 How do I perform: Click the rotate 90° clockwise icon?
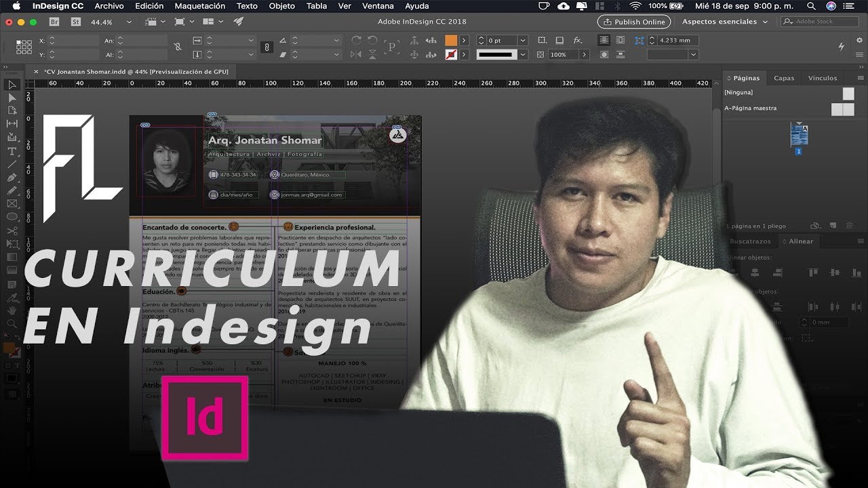coord(356,41)
